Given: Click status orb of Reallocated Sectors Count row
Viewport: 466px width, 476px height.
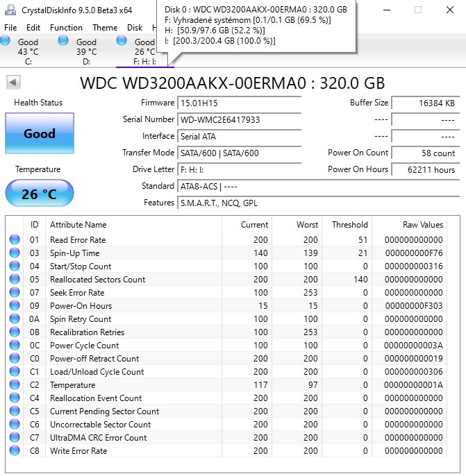Looking at the screenshot, I should 15,279.
